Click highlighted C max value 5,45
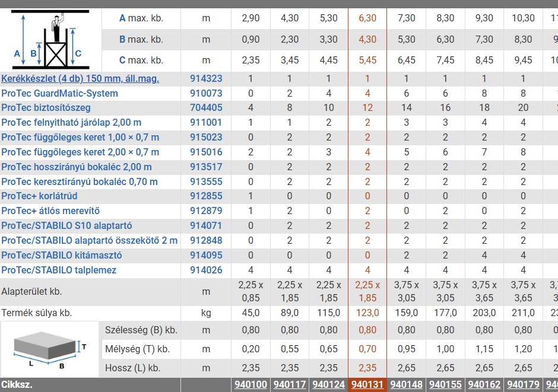The image size is (558, 392). [x=367, y=60]
